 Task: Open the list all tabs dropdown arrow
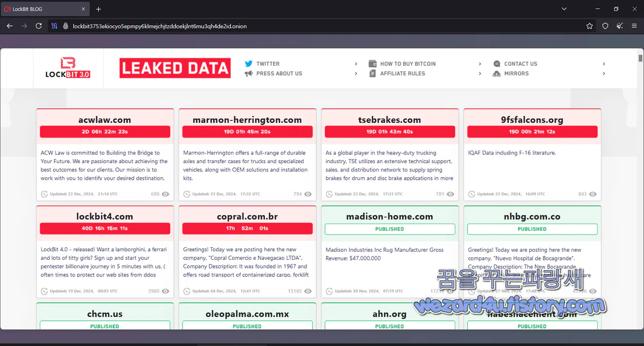point(564,9)
